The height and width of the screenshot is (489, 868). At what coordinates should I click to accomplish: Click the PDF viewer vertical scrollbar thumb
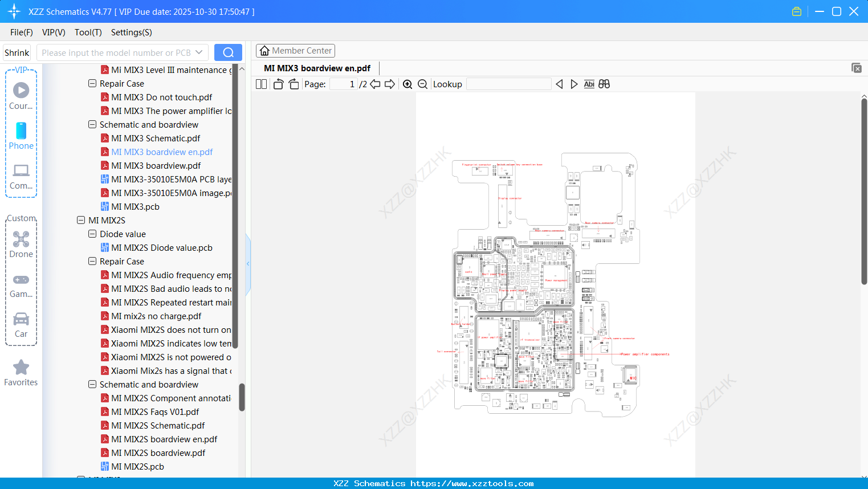(864, 191)
